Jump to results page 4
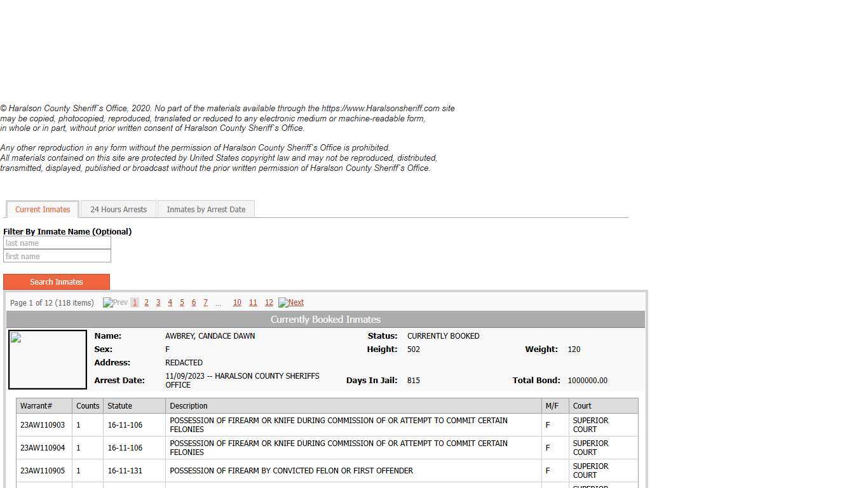The image size is (868, 488). click(x=170, y=302)
